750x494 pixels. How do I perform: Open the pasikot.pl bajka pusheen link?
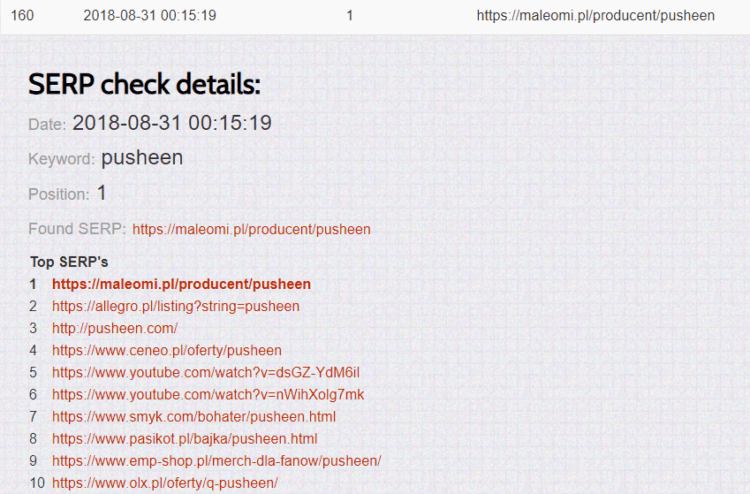coord(185,439)
